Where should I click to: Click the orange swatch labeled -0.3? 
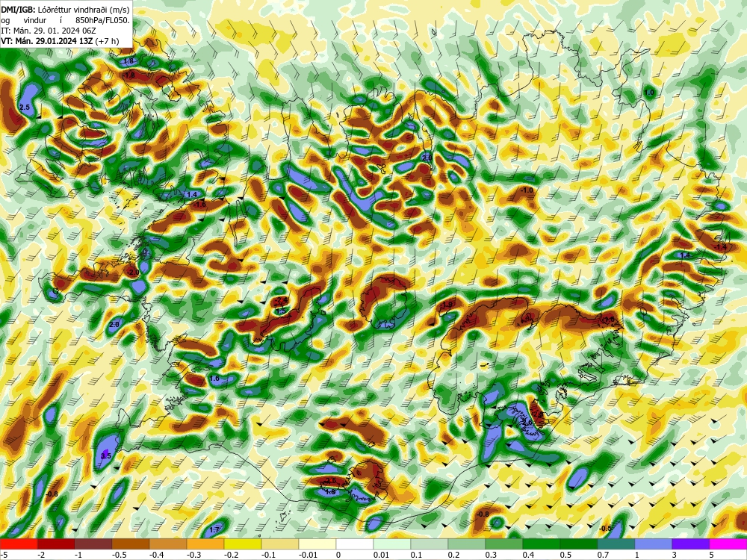[x=205, y=544]
